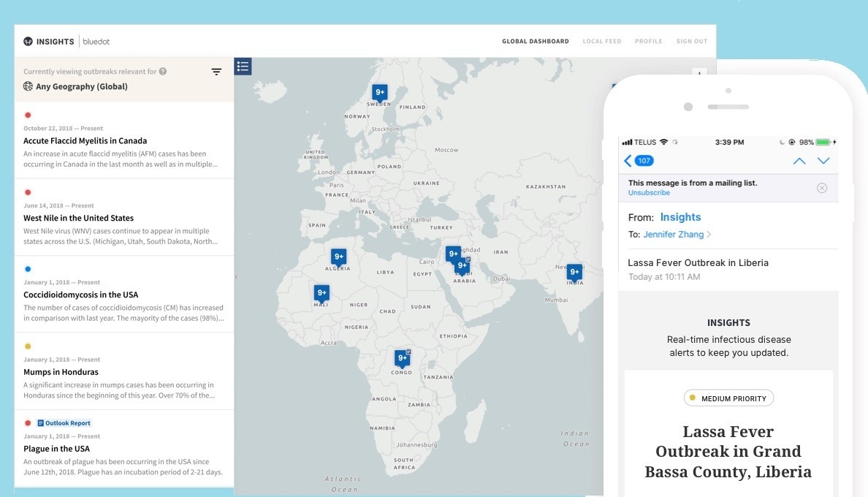Select the 9+ marker over Sweden
Screen dimensions: 868x497
click(380, 92)
